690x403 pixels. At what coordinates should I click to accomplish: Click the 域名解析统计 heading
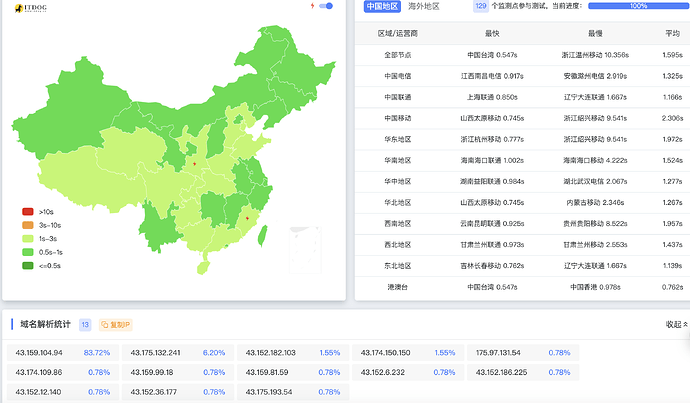pos(45,324)
